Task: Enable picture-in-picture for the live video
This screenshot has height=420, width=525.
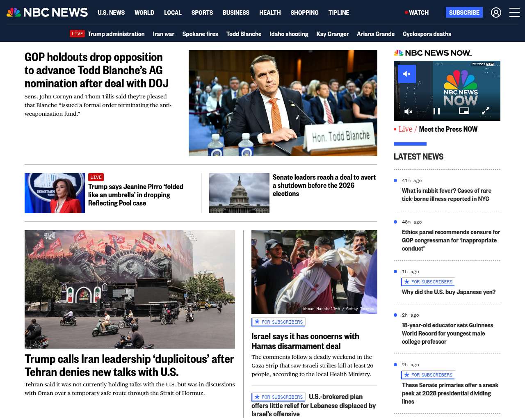Action: [x=464, y=111]
